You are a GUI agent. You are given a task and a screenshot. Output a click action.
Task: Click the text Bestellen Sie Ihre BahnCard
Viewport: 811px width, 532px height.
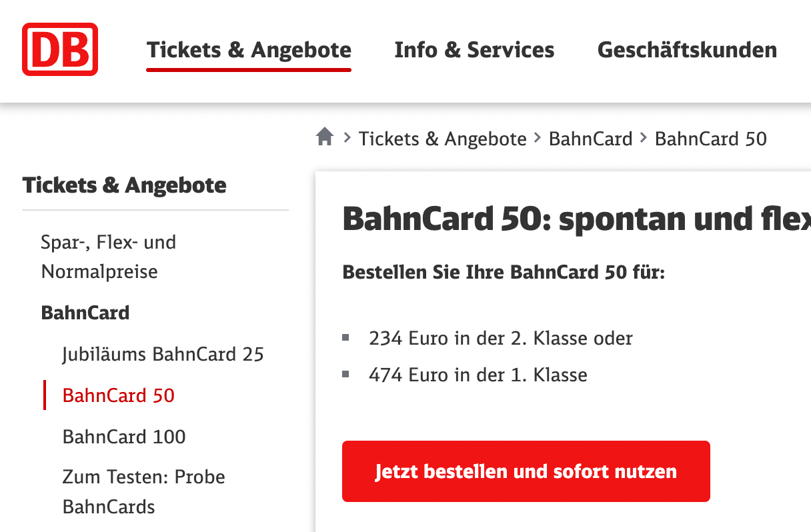(503, 273)
